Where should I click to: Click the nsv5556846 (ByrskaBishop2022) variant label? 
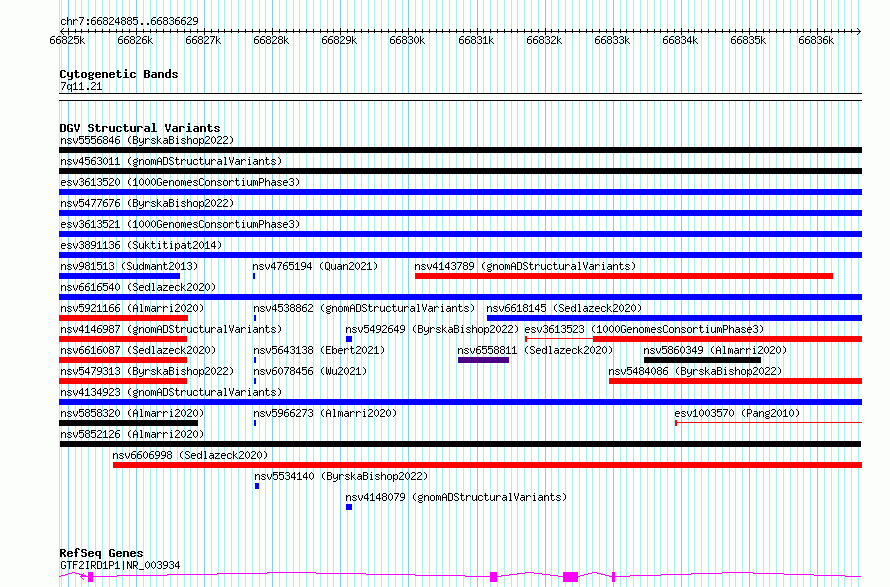[x=147, y=140]
